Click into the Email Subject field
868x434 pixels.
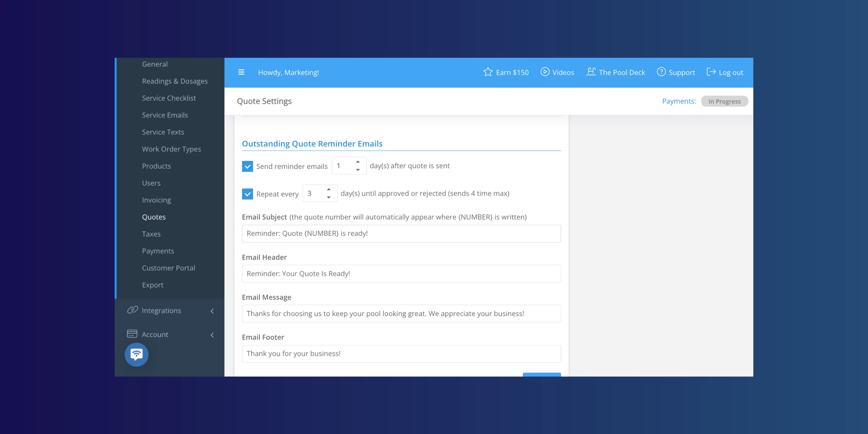[x=401, y=234]
